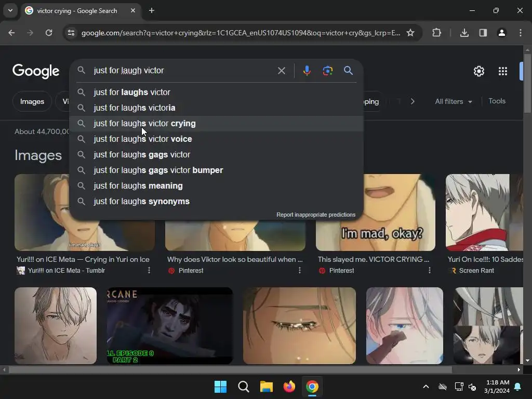Reload the page
The height and width of the screenshot is (399, 532).
pos(49,33)
